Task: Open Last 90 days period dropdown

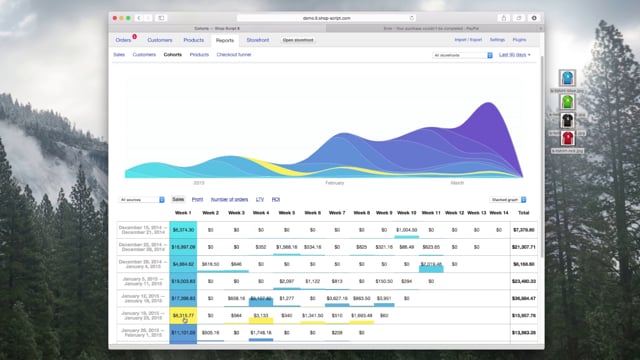Action: 514,55
